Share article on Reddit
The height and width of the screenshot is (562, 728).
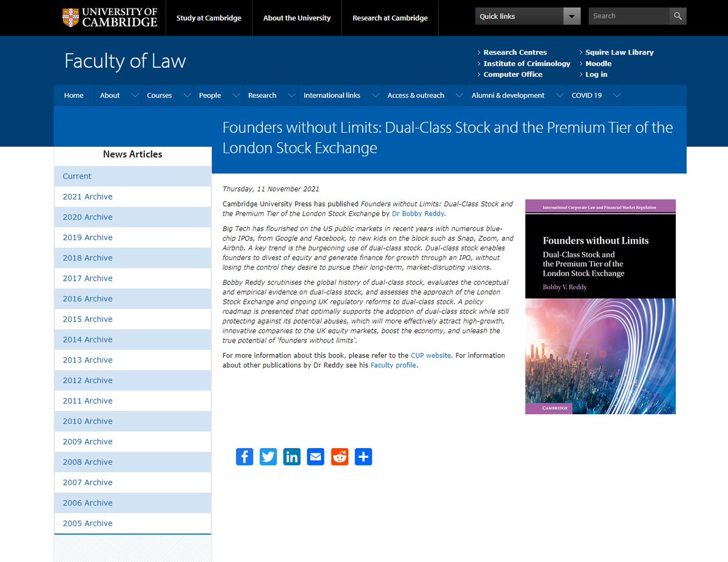pos(340,457)
